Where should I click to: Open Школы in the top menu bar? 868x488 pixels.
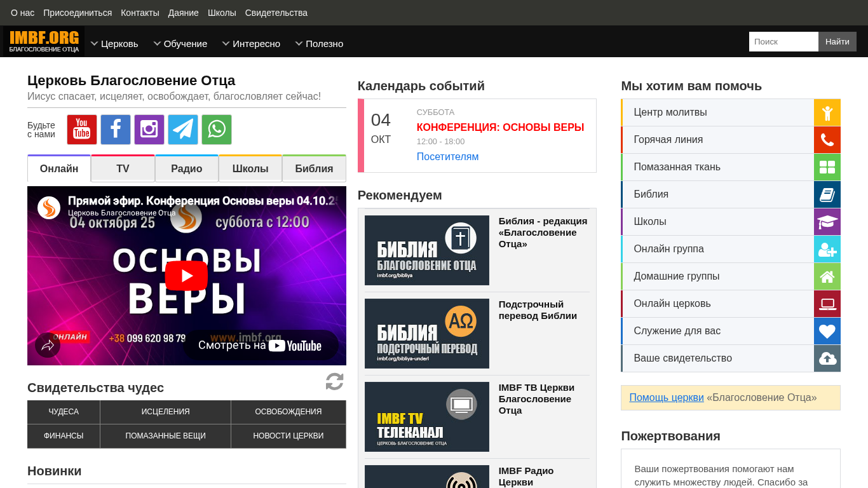(x=222, y=13)
